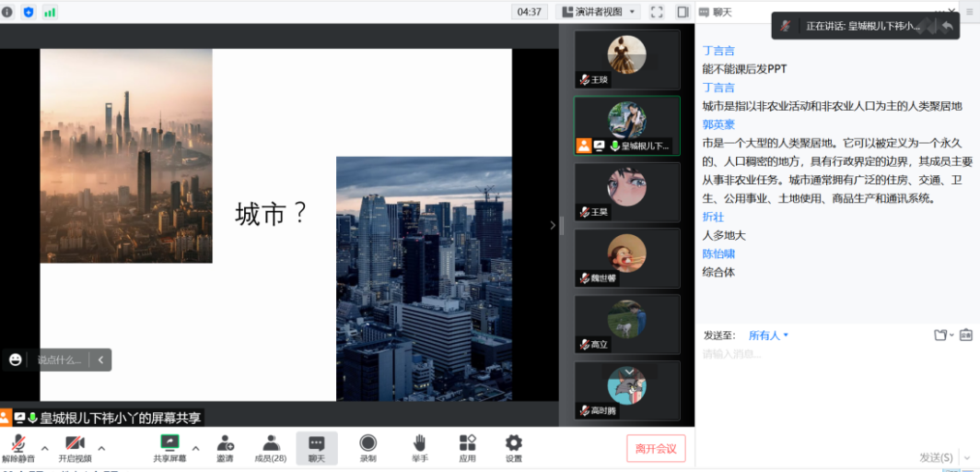The height and width of the screenshot is (472, 980).
Task: Click the red 离开会议 button
Action: click(656, 449)
